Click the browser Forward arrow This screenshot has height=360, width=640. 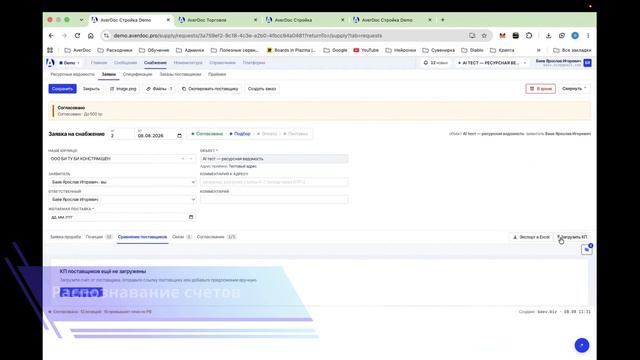(64, 36)
